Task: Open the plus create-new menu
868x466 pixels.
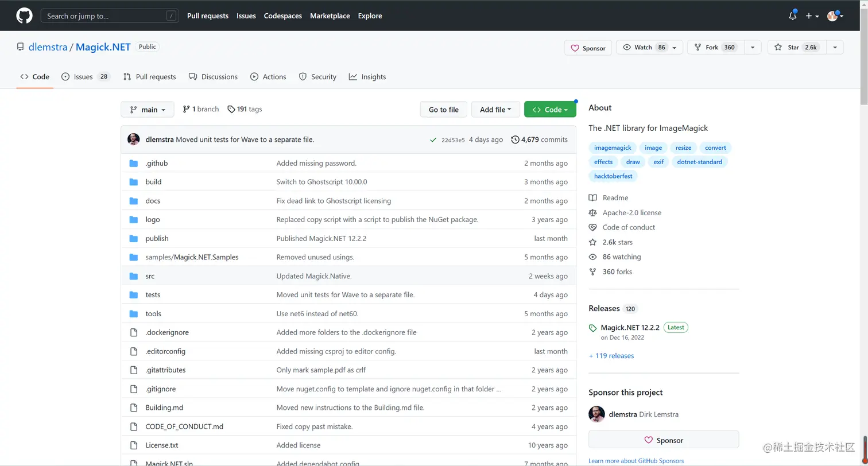Action: [812, 16]
